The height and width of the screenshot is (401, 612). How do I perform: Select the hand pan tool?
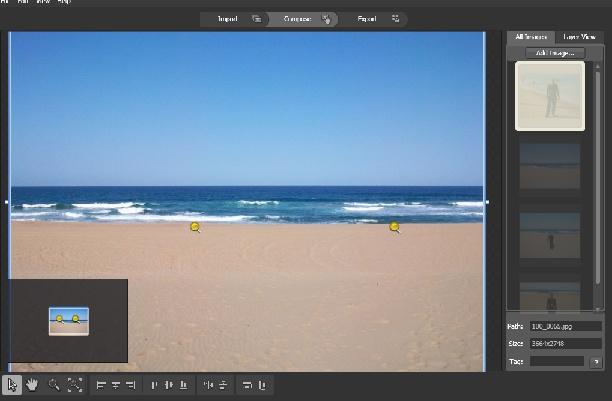(32, 385)
